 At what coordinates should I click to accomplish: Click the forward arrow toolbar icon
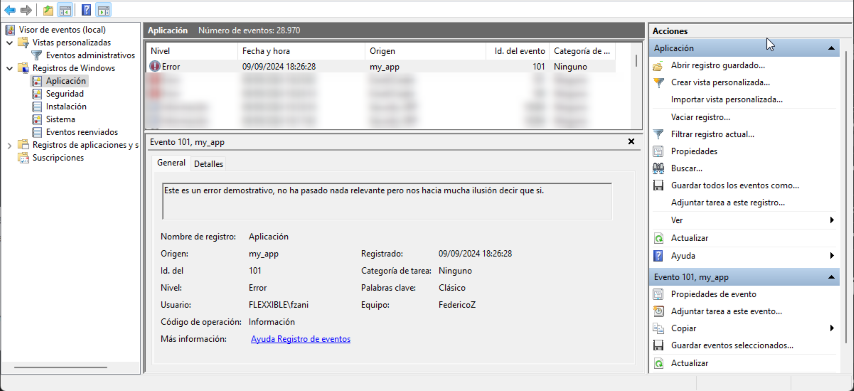[26, 10]
